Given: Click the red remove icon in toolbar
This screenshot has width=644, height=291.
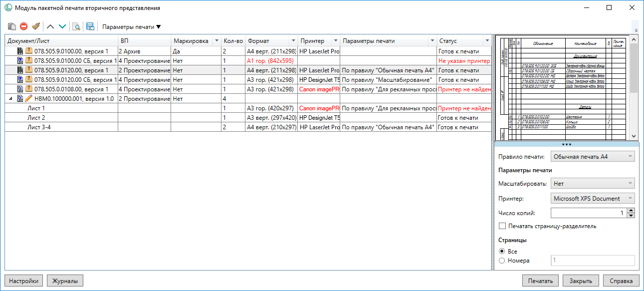Looking at the screenshot, I should (x=23, y=26).
